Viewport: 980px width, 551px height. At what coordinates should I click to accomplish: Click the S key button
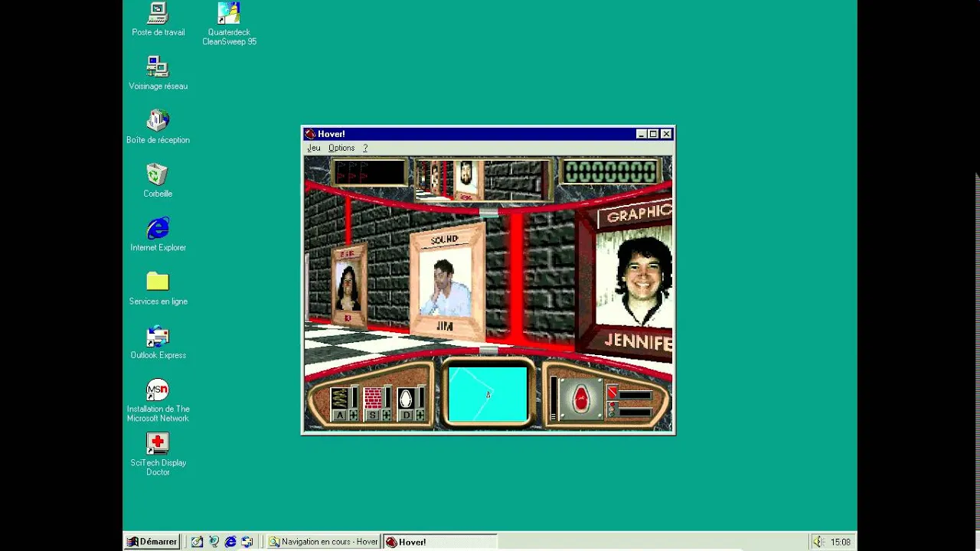click(x=373, y=415)
